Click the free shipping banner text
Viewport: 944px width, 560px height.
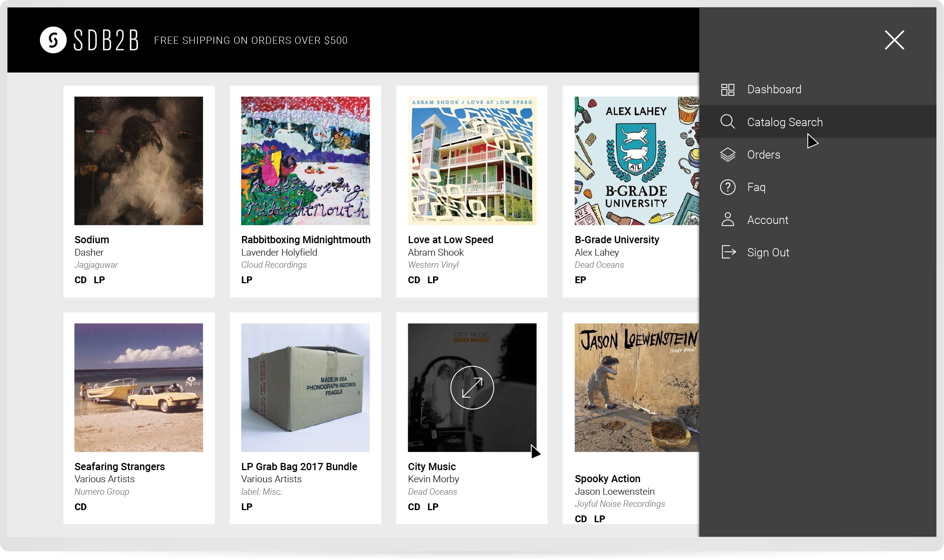click(x=251, y=40)
